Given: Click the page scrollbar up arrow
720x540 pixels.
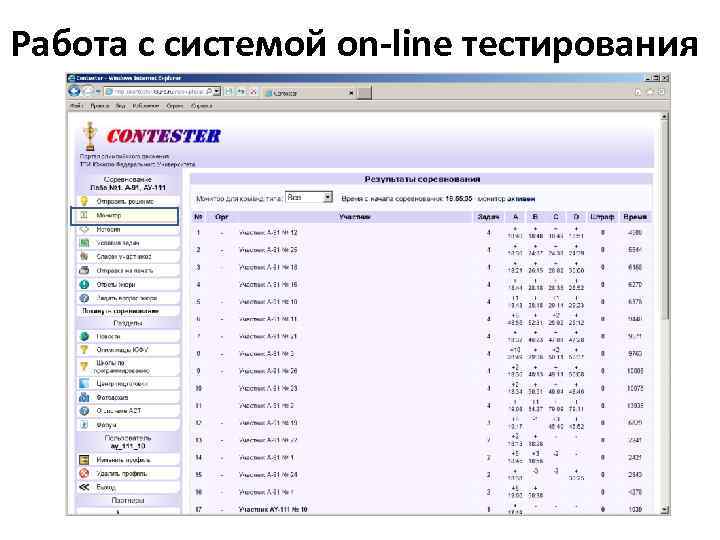Looking at the screenshot, I should pos(664,117).
